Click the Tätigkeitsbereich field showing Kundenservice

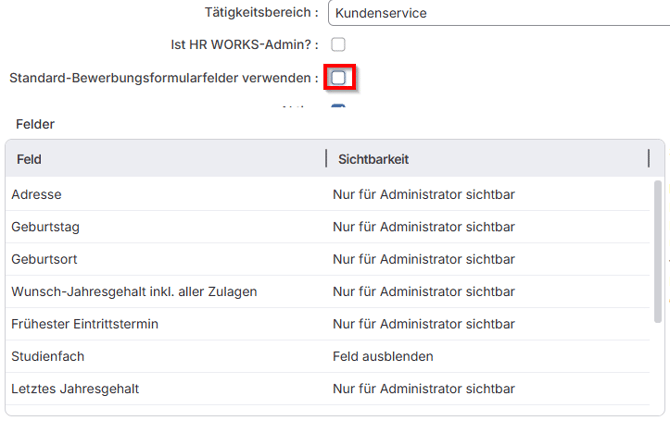point(498,13)
